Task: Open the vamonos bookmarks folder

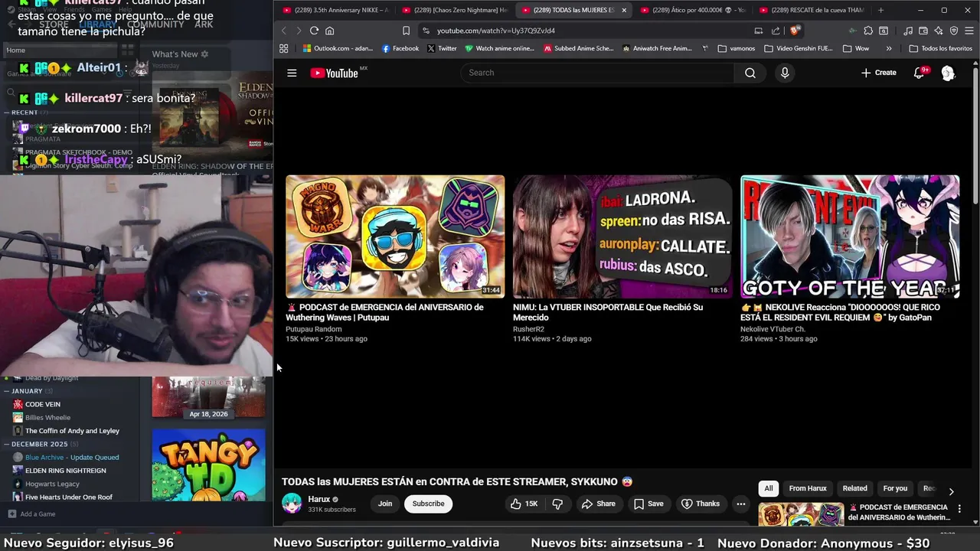Action: tap(737, 48)
